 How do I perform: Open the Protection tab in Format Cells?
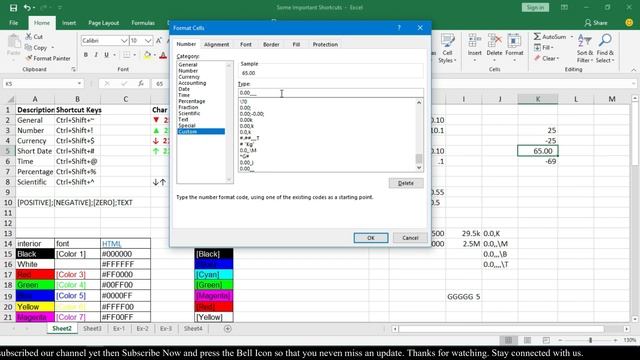(325, 44)
